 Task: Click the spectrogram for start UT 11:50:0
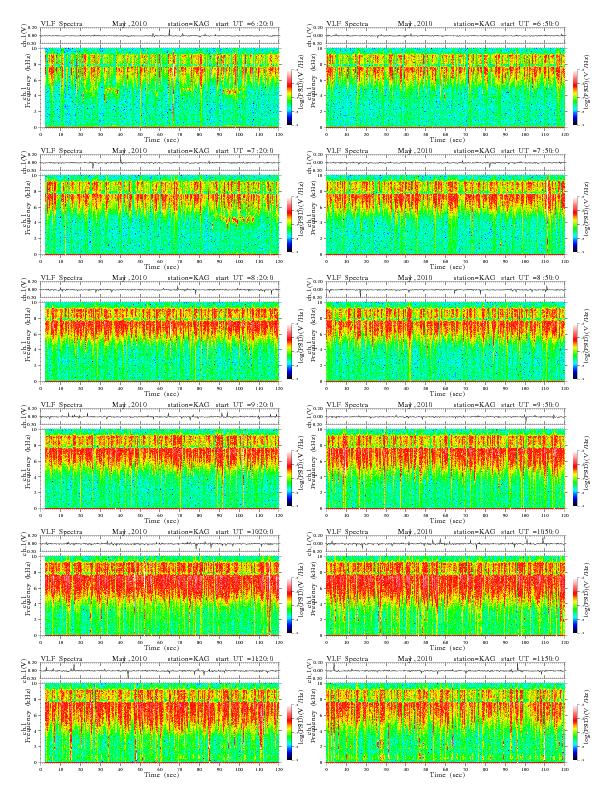(x=445, y=723)
